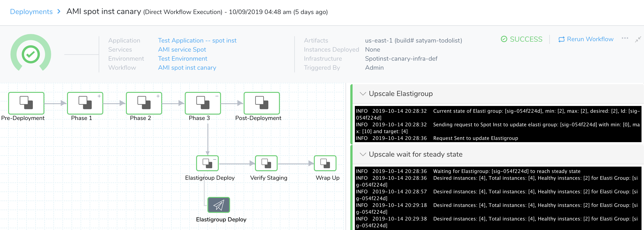This screenshot has height=230, width=644.
Task: Click the None instances deployed value
Action: point(372,50)
